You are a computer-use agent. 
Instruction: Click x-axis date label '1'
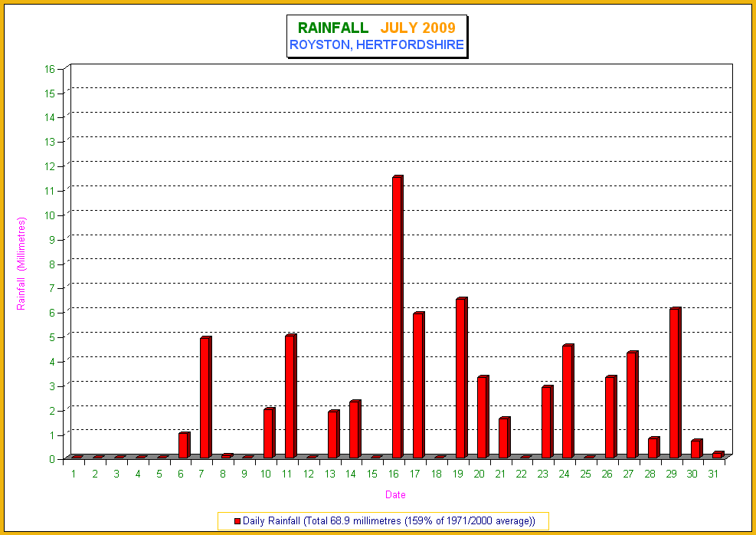pyautogui.click(x=74, y=474)
